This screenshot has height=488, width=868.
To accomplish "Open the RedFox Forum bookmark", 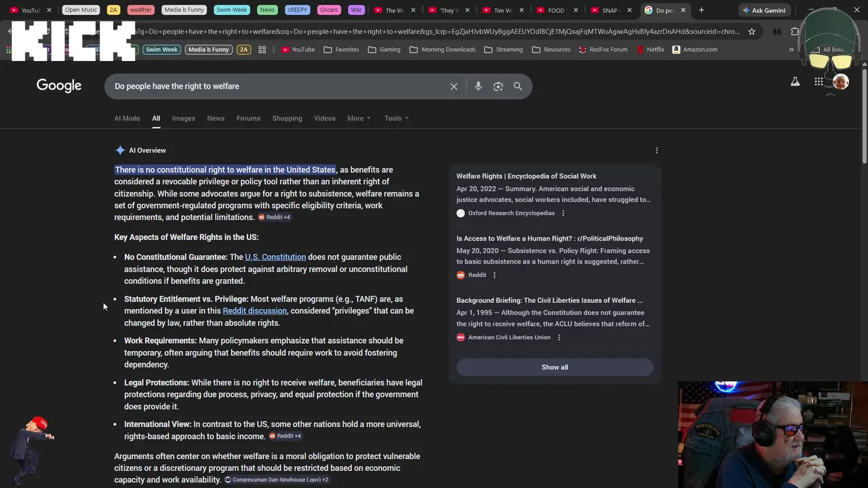I will [603, 49].
